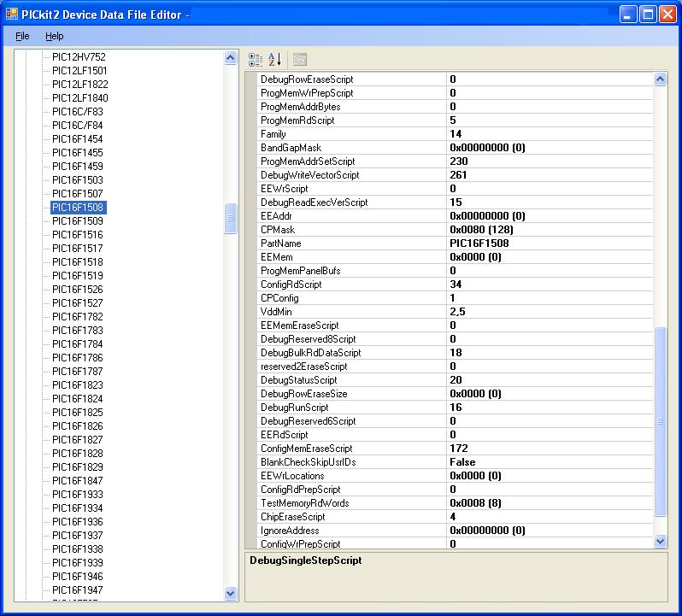The height and width of the screenshot is (616, 682).
Task: Select PIC16C/F83 device
Action: tap(78, 112)
